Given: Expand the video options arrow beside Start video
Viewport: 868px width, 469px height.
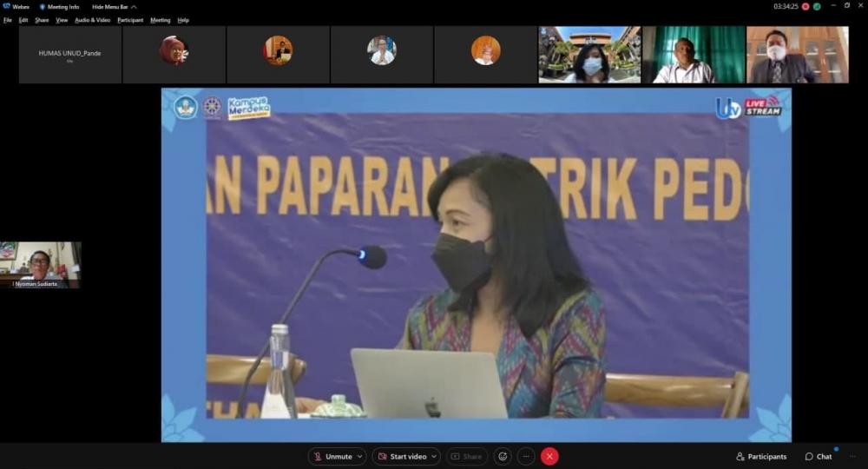Looking at the screenshot, I should (434, 456).
